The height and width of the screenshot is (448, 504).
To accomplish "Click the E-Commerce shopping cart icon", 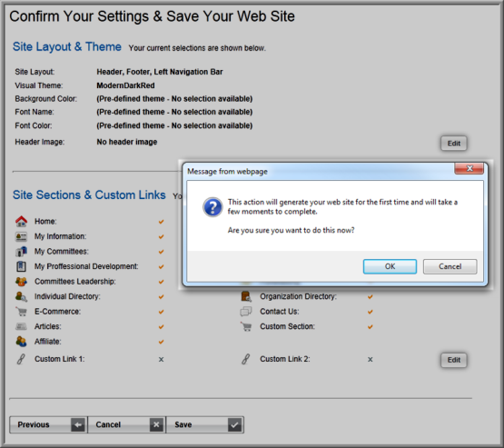I will 21,312.
